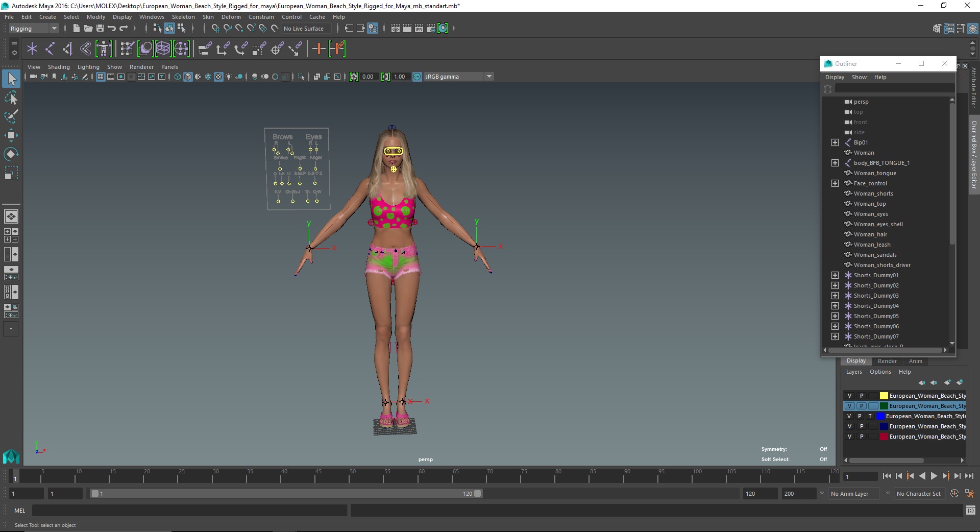This screenshot has width=980, height=532.
Task: Open the No Anim Layer dropdown
Action: (854, 494)
